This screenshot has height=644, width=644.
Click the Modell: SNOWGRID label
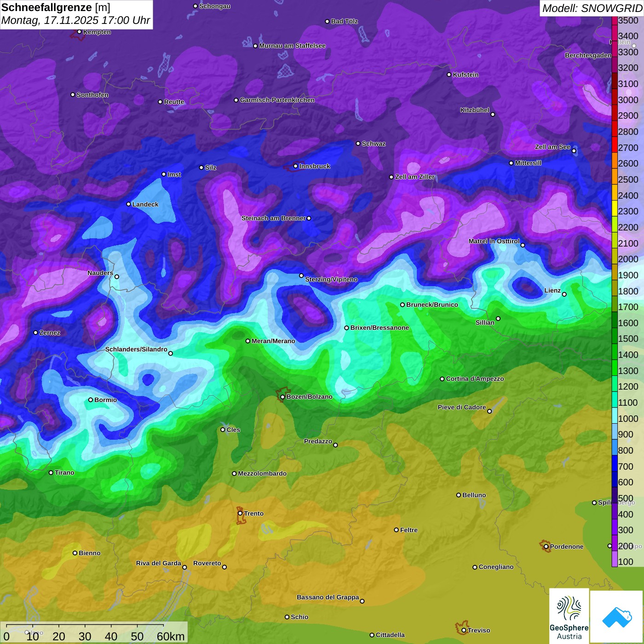coord(592,8)
